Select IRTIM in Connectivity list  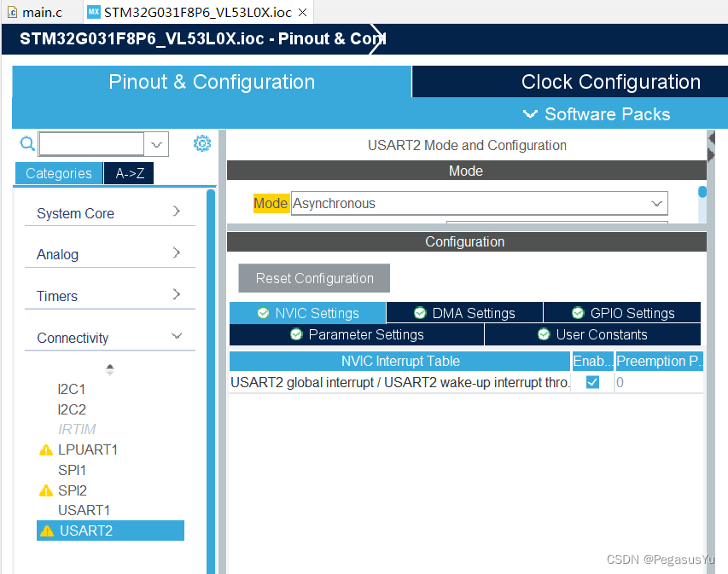click(77, 429)
